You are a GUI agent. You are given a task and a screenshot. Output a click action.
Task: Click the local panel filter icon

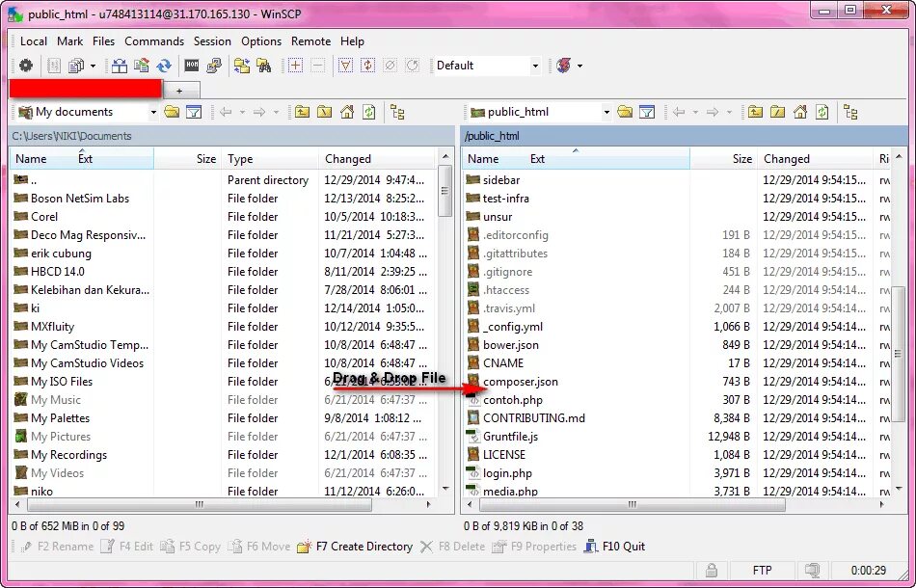click(x=194, y=112)
